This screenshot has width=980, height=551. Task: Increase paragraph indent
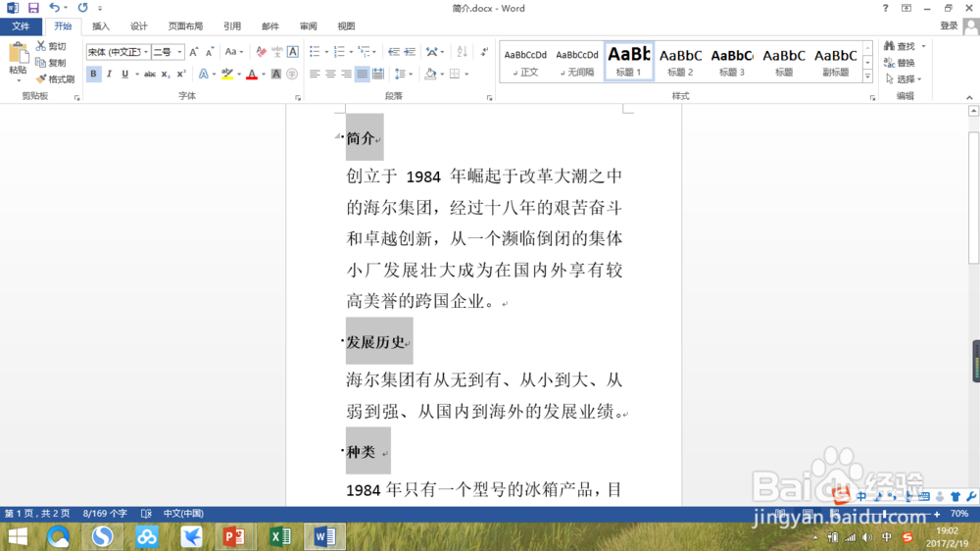(x=410, y=52)
